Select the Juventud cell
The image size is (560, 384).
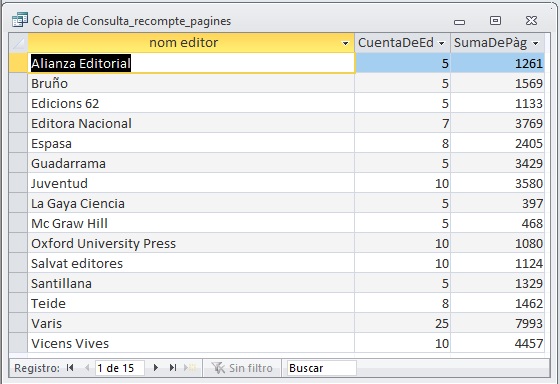point(191,183)
